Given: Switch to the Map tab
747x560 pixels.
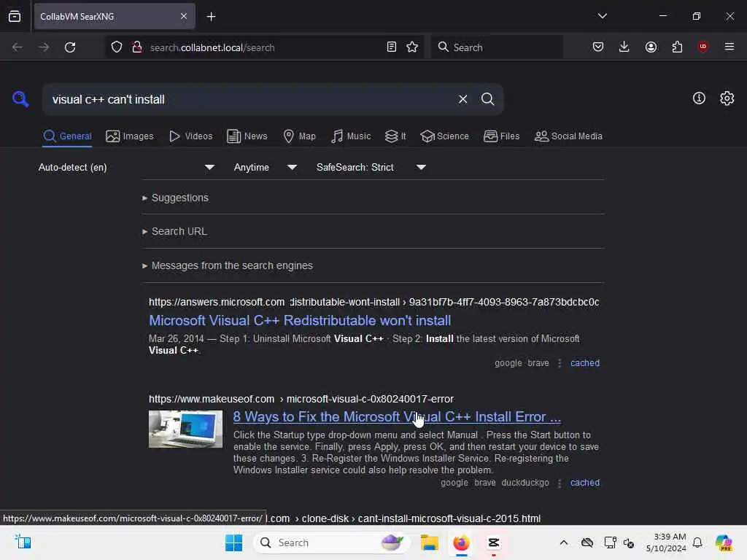Looking at the screenshot, I should (x=299, y=136).
